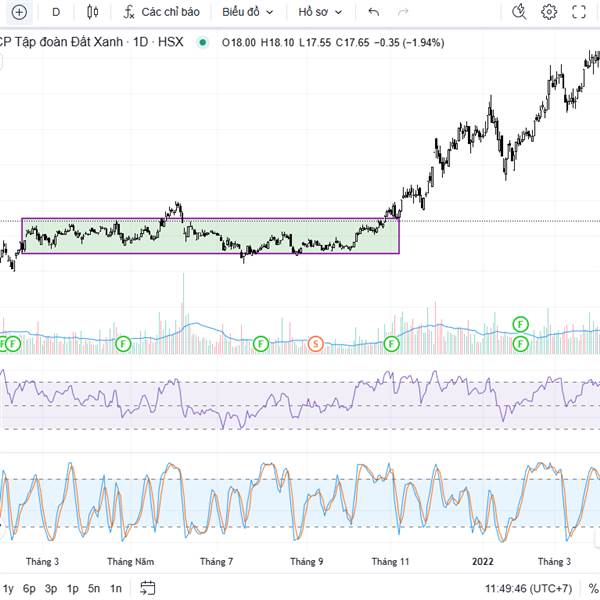Open indicators via Các chỉ báo
The width and height of the screenshot is (600, 600).
pos(161,12)
